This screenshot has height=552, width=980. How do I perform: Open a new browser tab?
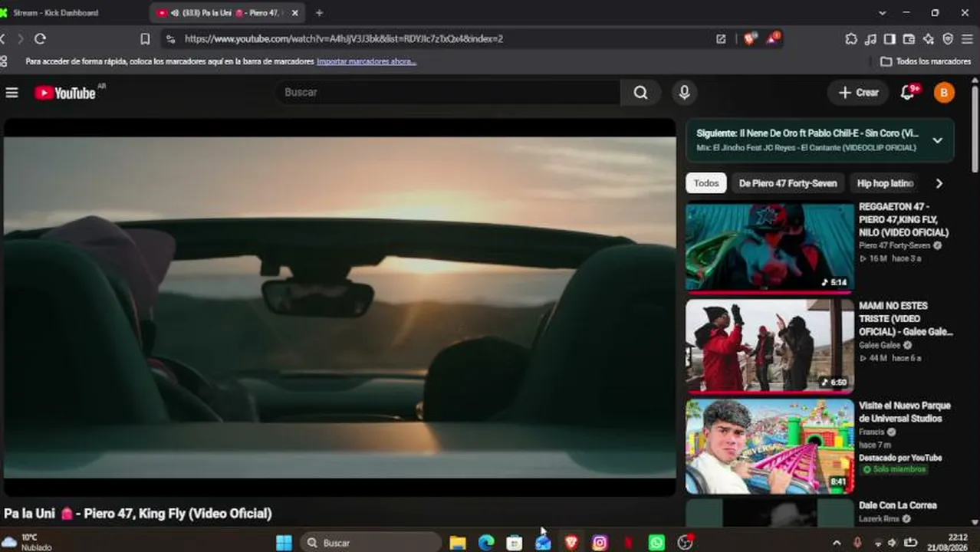(x=319, y=12)
